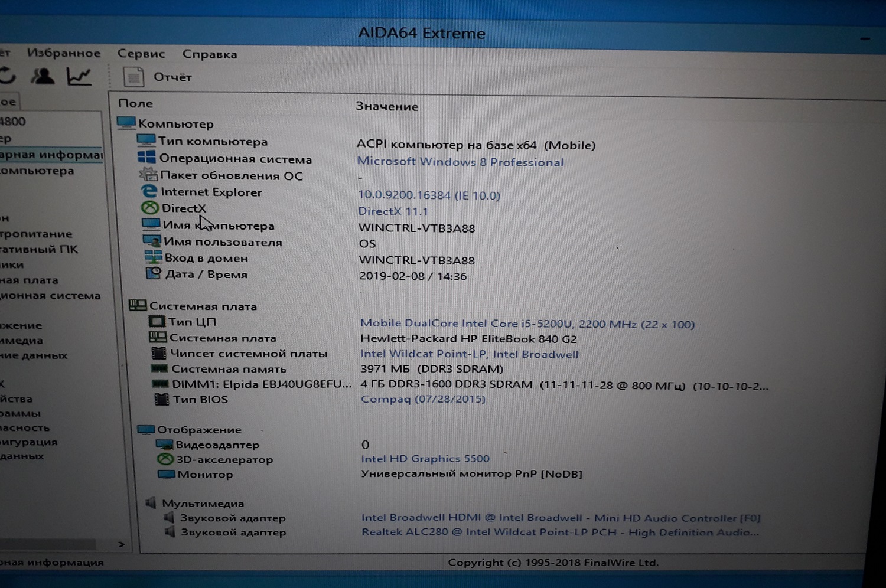Screen dimensions: 886x588
Task: Click the left panel scrollbar right arrow
Action: coord(121,544)
